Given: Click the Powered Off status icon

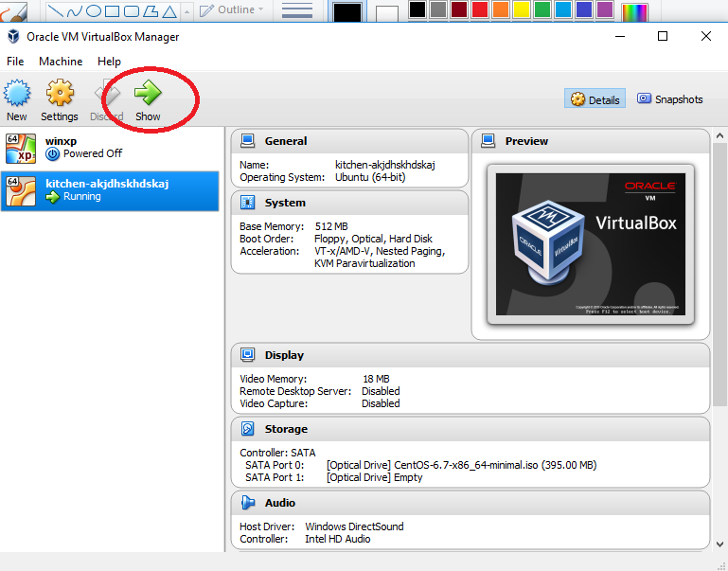Looking at the screenshot, I should coord(52,154).
